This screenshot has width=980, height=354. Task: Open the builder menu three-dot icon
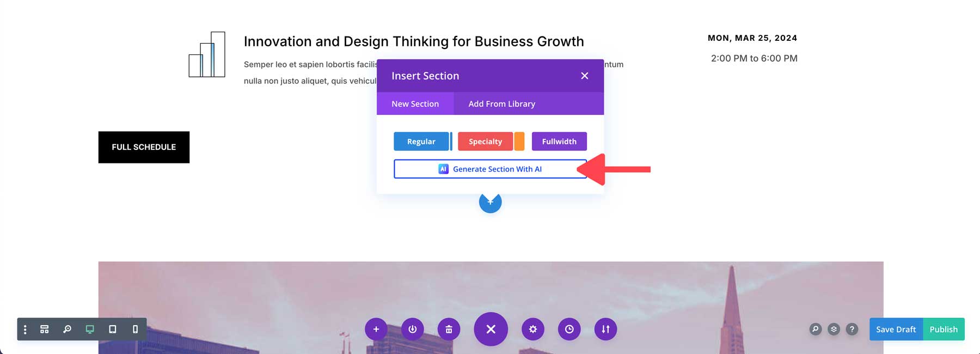[x=25, y=329]
